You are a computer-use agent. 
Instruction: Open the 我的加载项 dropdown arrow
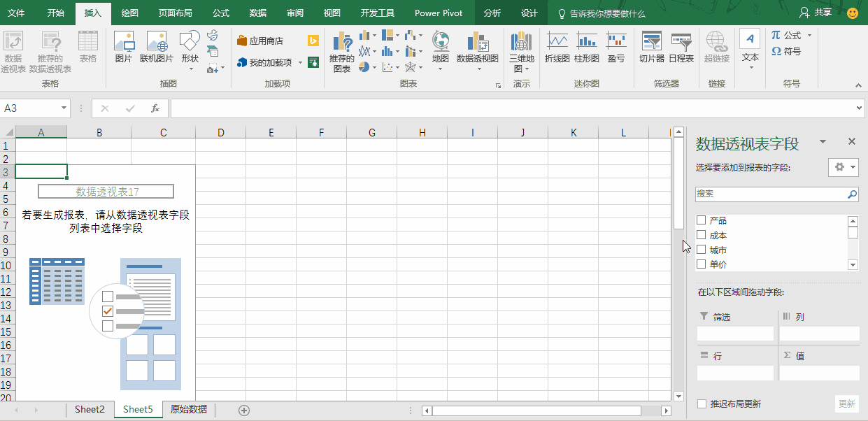(x=301, y=62)
